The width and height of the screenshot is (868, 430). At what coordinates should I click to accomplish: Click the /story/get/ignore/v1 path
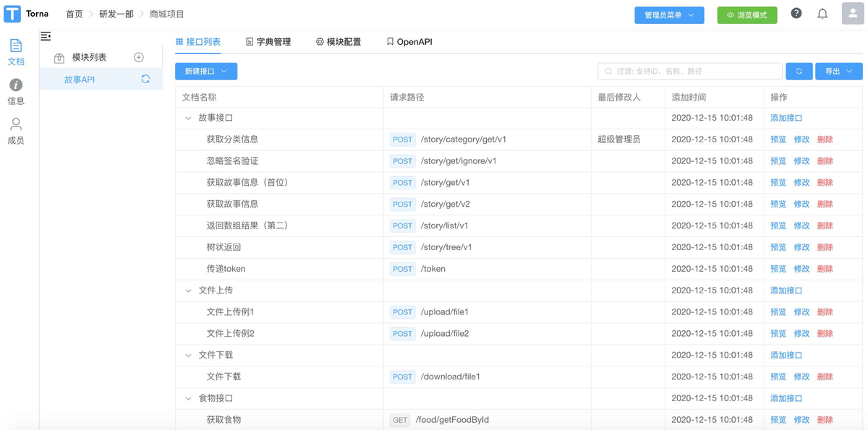[x=459, y=161]
